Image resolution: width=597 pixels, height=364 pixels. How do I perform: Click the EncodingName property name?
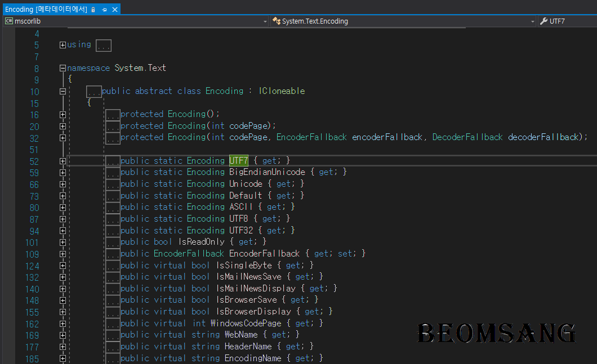(253, 358)
